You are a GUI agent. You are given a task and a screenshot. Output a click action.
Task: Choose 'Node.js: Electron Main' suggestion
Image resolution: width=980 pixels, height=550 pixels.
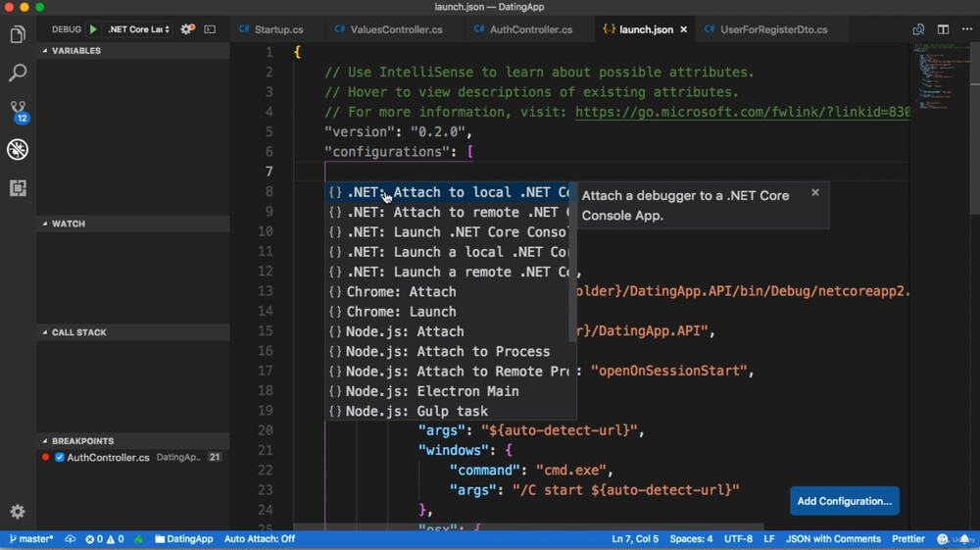(x=449, y=391)
